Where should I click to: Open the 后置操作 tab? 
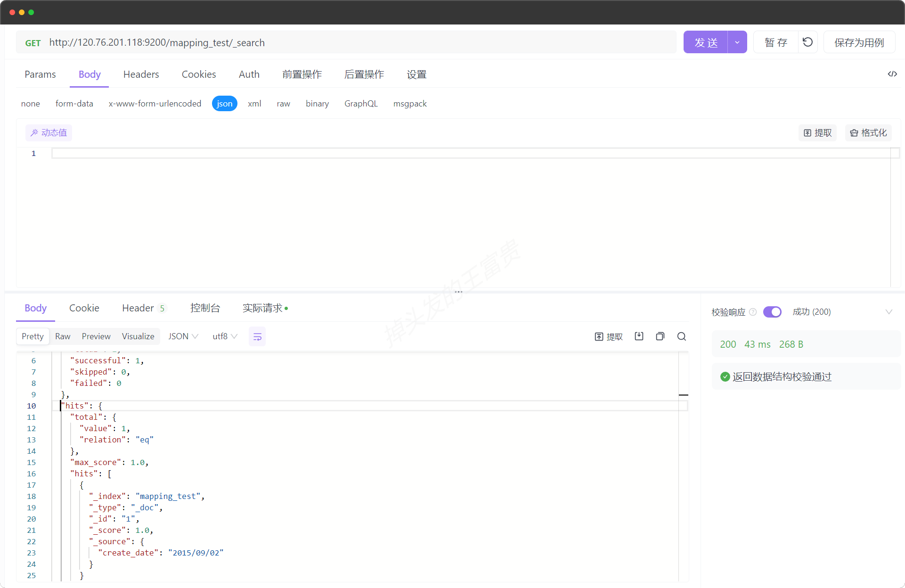coord(364,74)
